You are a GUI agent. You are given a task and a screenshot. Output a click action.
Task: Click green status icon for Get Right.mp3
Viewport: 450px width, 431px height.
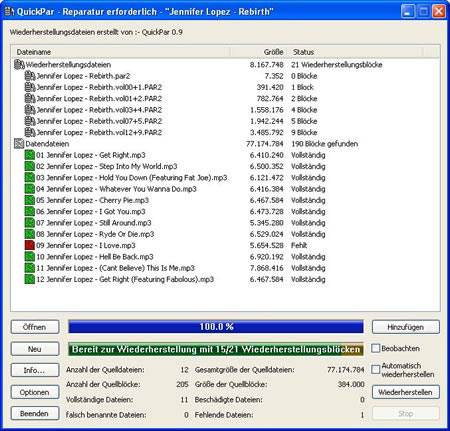point(30,155)
